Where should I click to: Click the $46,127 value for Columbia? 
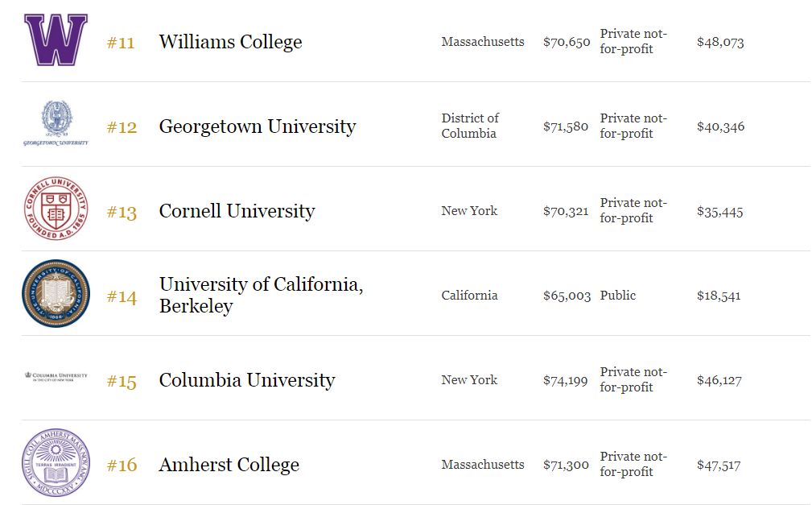[719, 381]
